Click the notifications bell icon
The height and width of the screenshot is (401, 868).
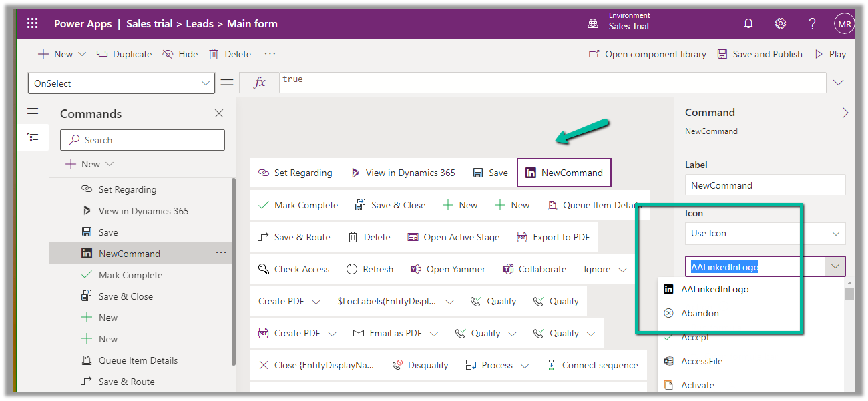pyautogui.click(x=748, y=24)
